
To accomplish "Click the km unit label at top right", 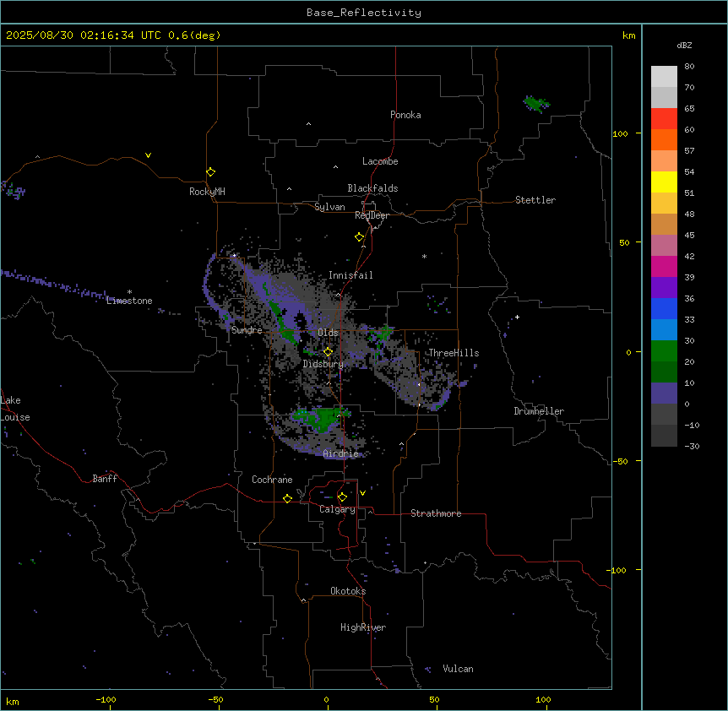I will click(628, 35).
